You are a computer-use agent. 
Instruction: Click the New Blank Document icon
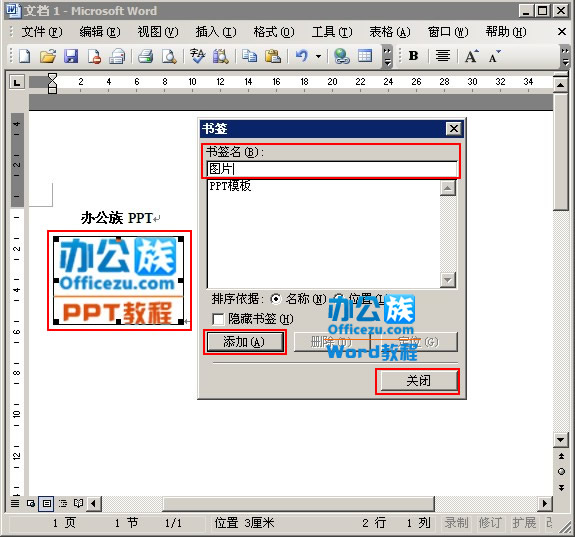[24, 56]
